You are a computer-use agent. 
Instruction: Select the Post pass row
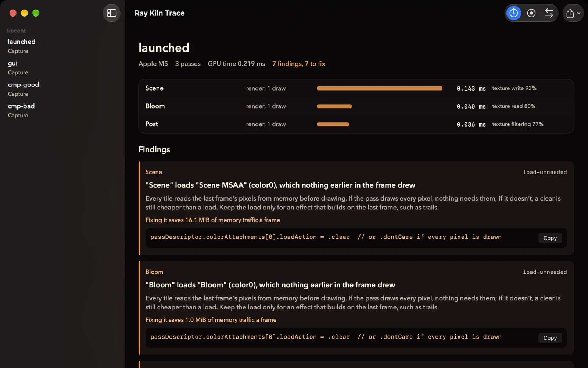(x=356, y=124)
